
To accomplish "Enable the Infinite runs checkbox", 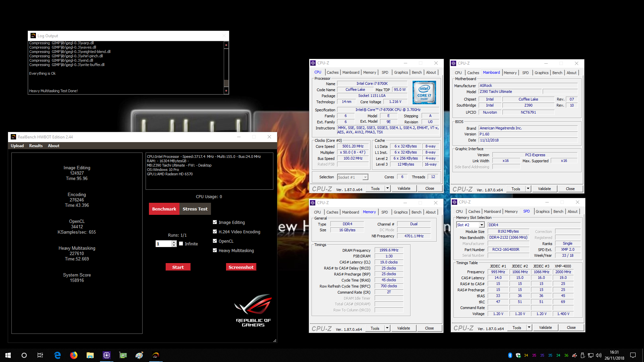I will [x=181, y=244].
